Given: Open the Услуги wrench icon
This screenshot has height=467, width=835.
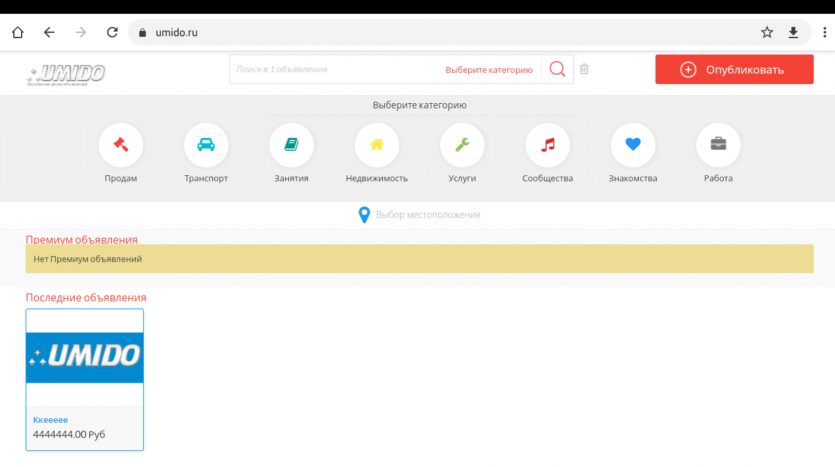Looking at the screenshot, I should point(462,144).
